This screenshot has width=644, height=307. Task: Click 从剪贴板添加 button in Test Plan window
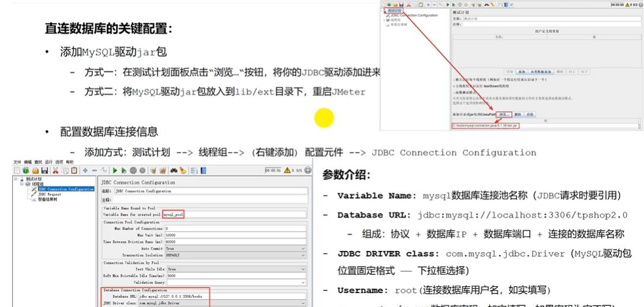541,71
